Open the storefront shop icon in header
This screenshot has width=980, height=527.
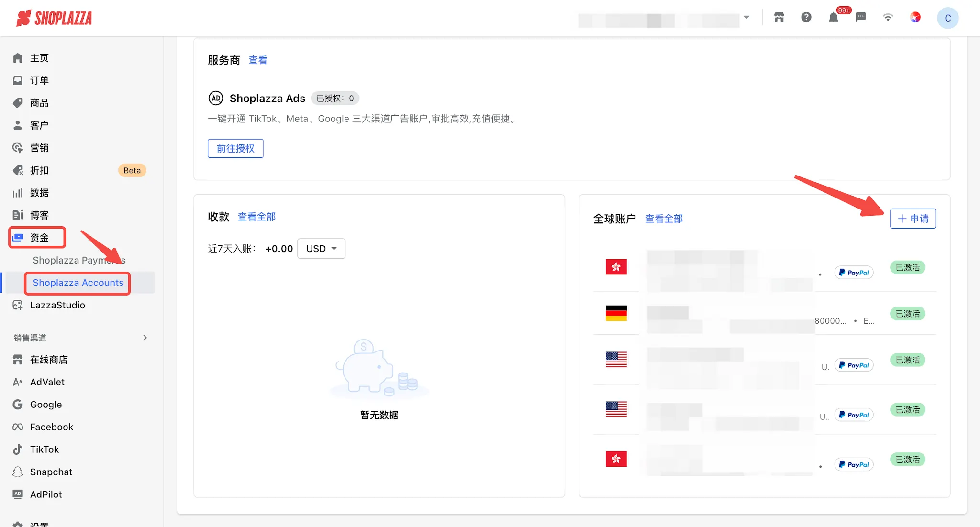(779, 17)
